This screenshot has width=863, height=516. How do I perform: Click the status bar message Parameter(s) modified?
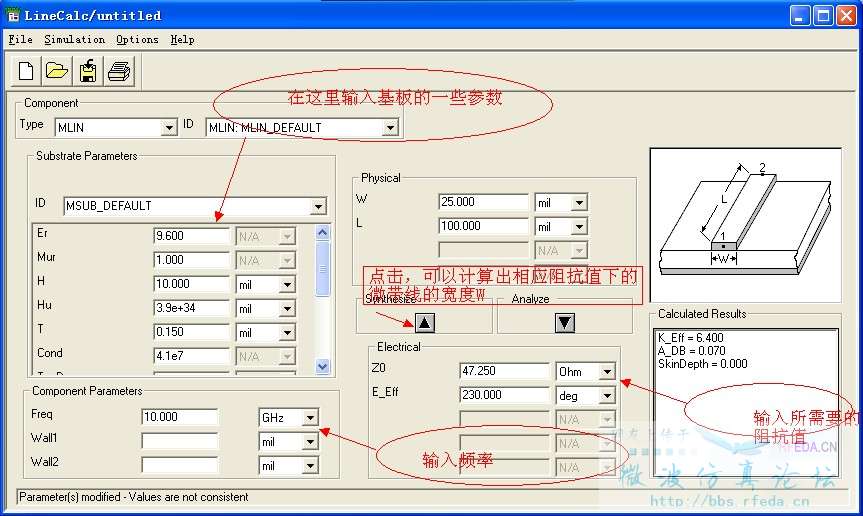134,497
